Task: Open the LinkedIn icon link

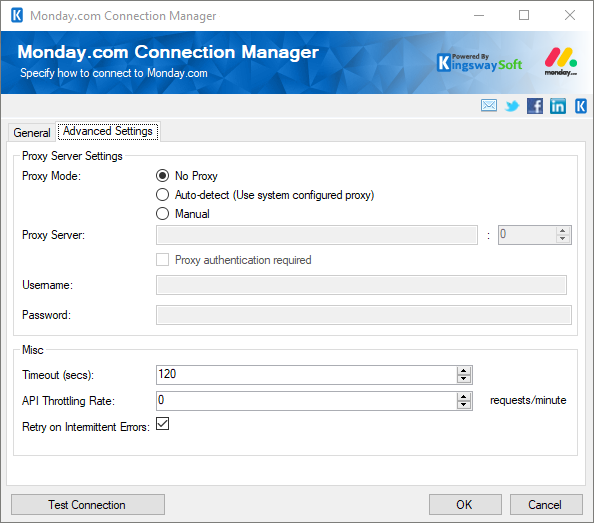Action: [558, 106]
